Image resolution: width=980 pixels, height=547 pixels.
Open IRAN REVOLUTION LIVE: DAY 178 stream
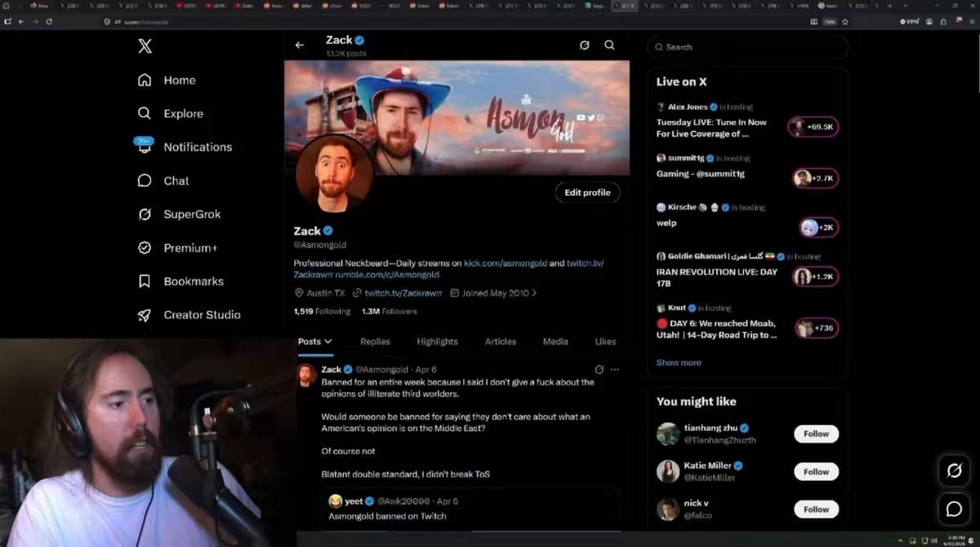(716, 278)
